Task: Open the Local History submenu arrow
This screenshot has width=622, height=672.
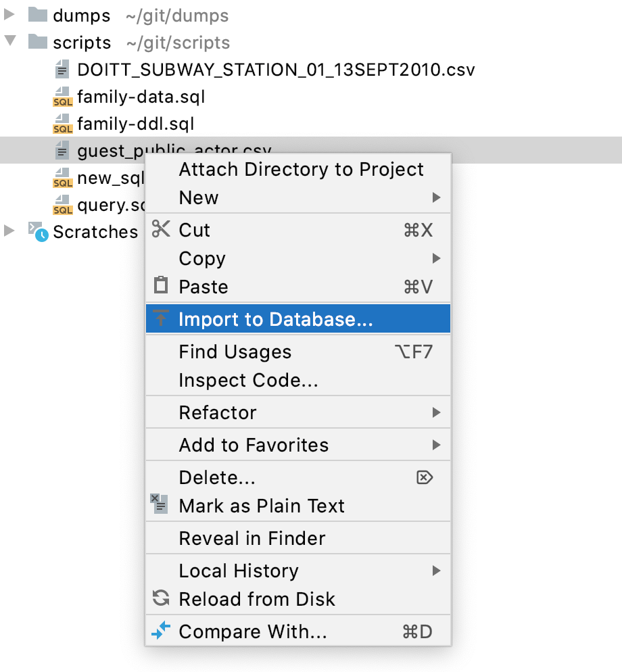Action: [436, 571]
